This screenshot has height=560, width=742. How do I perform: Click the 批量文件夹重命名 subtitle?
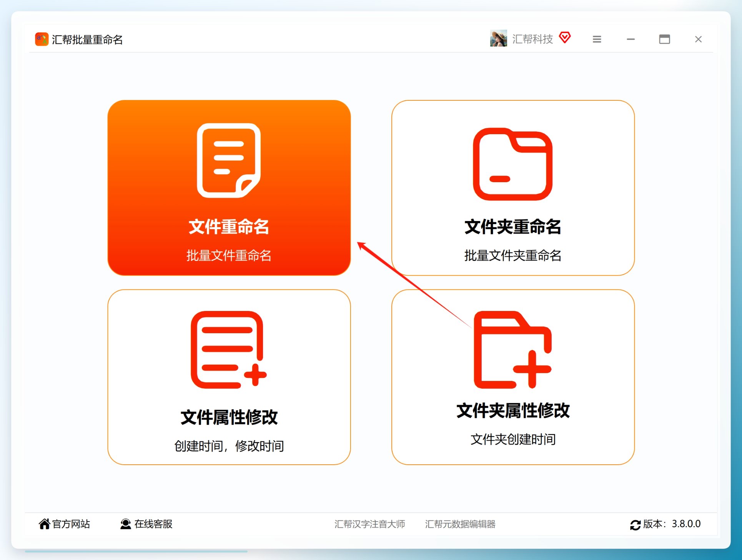point(513,256)
